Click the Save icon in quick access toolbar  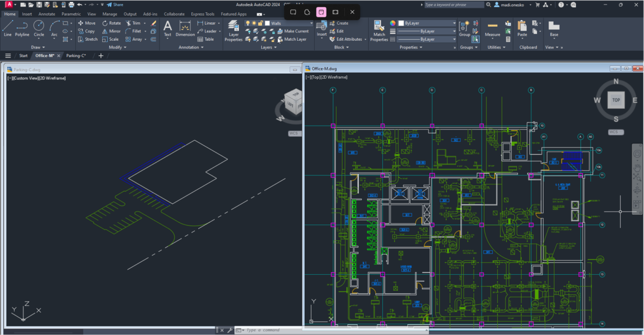(x=39, y=5)
